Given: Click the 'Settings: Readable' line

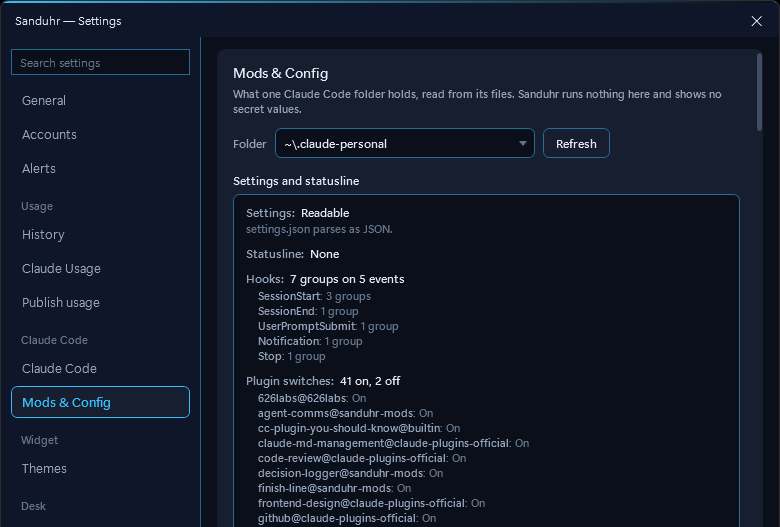Looking at the screenshot, I should pos(297,213).
